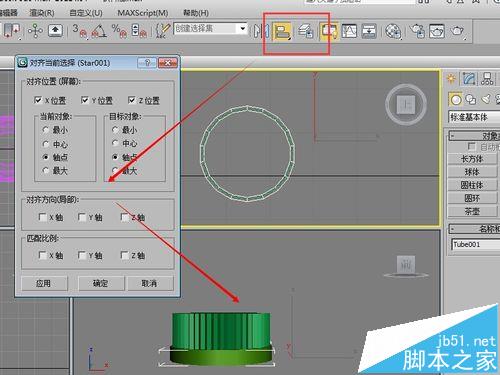Uncheck the Z位置 checkbox

(132, 100)
